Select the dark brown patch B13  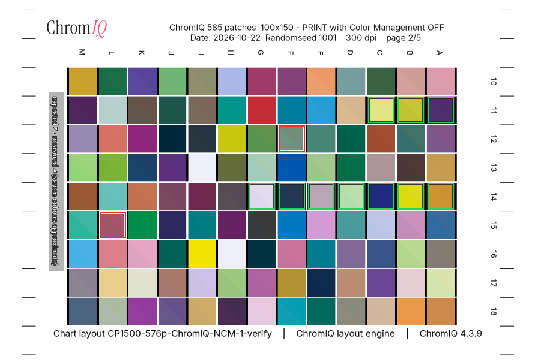point(411,168)
